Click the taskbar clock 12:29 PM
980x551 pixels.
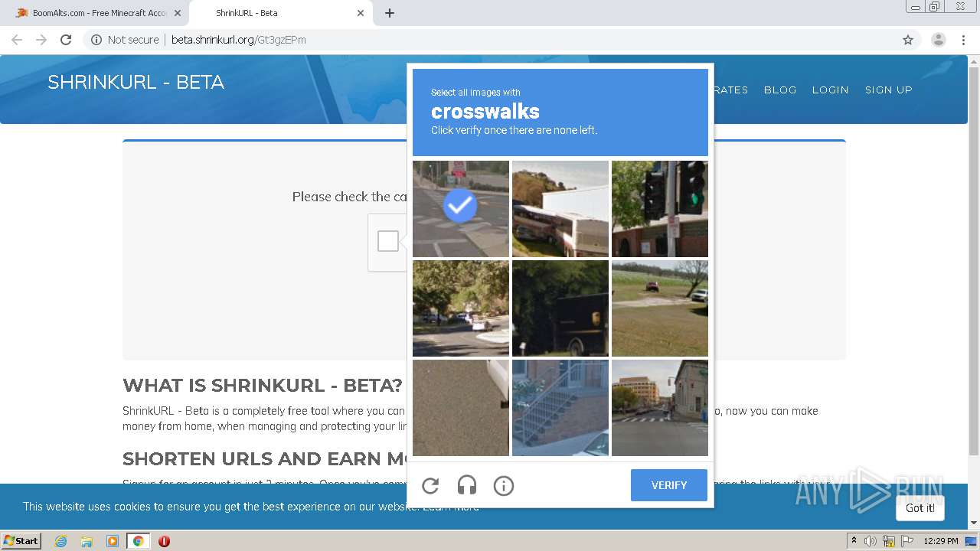(x=941, y=541)
